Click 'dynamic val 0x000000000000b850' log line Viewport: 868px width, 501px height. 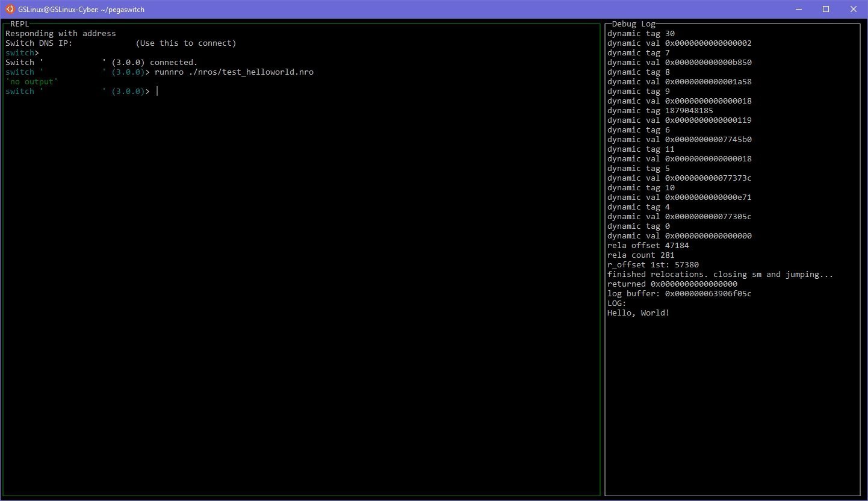point(680,63)
